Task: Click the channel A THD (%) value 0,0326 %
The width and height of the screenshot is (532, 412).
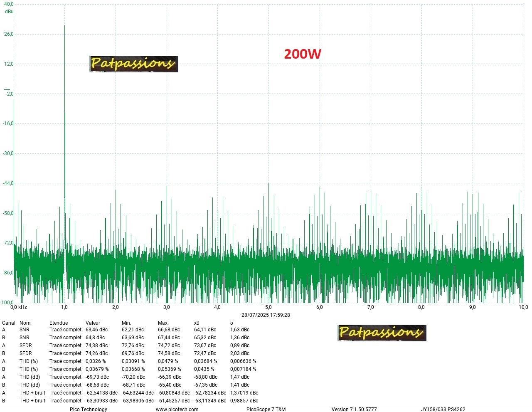Action: coord(96,361)
